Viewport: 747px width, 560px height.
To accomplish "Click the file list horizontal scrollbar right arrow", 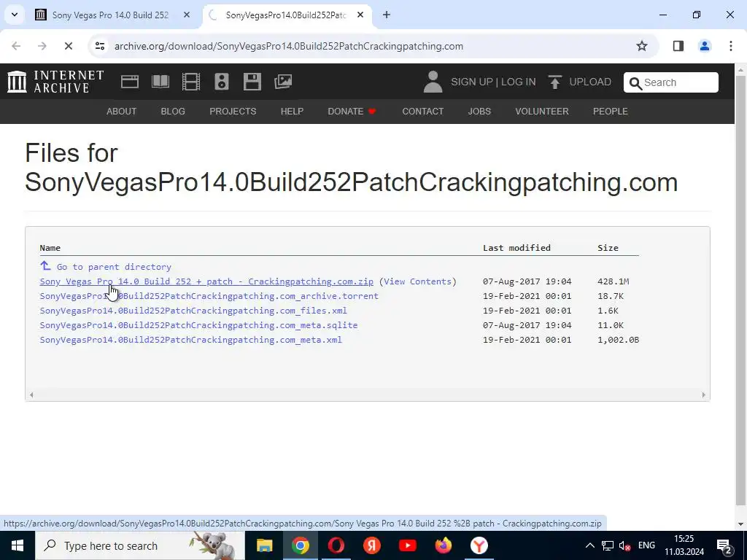I will tap(703, 394).
